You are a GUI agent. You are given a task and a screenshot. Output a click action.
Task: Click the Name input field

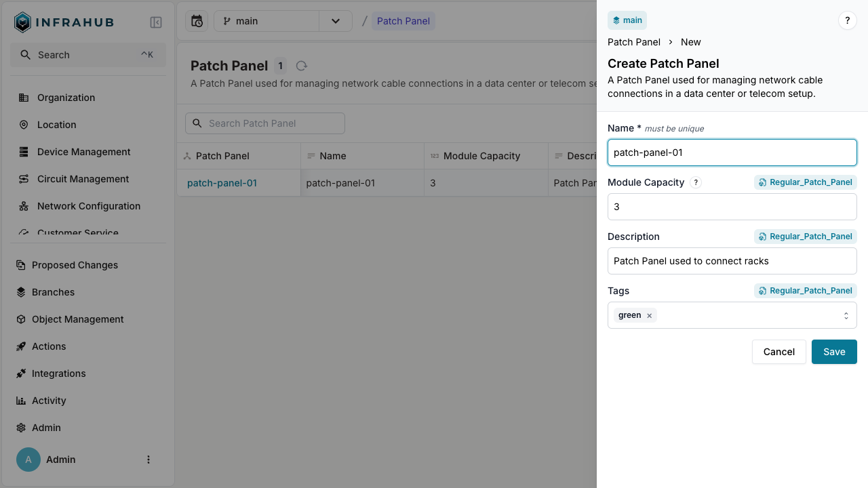732,152
